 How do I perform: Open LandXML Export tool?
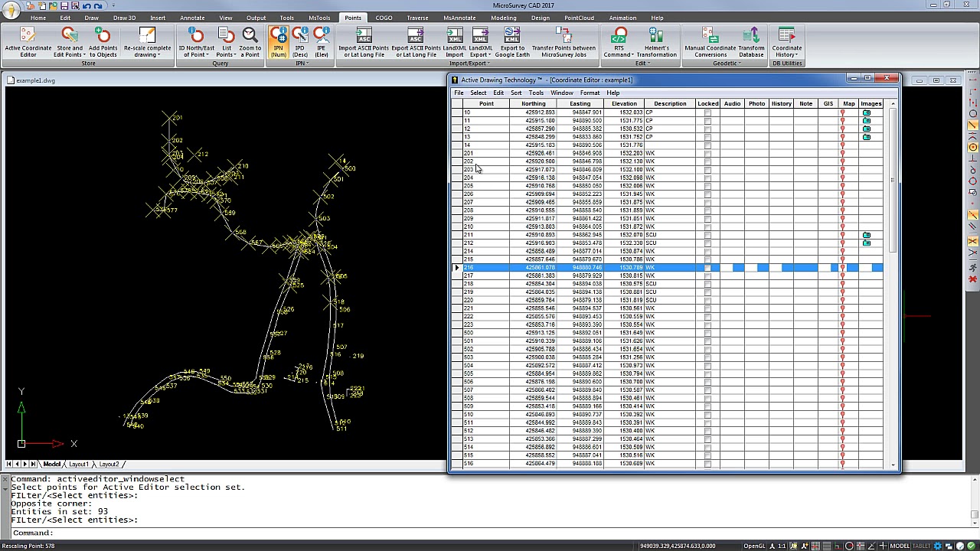tap(480, 42)
